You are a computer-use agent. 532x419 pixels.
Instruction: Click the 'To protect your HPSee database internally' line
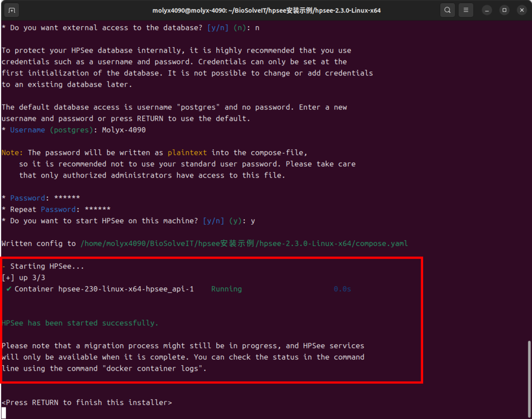(x=176, y=51)
